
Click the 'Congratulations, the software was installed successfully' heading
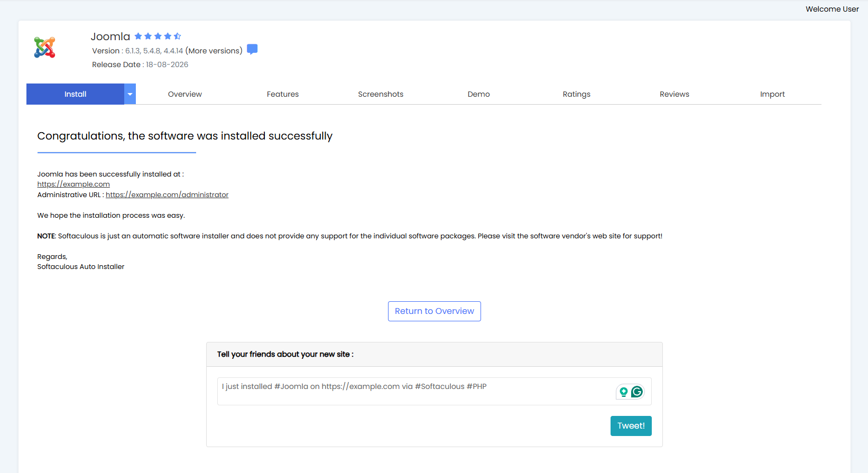point(185,136)
